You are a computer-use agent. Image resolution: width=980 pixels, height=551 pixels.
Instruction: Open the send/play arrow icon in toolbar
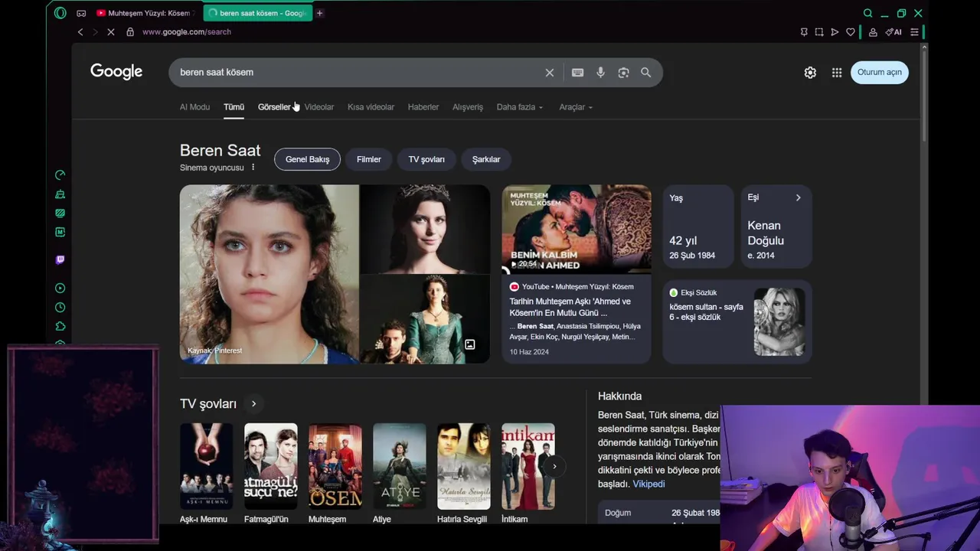coord(835,32)
